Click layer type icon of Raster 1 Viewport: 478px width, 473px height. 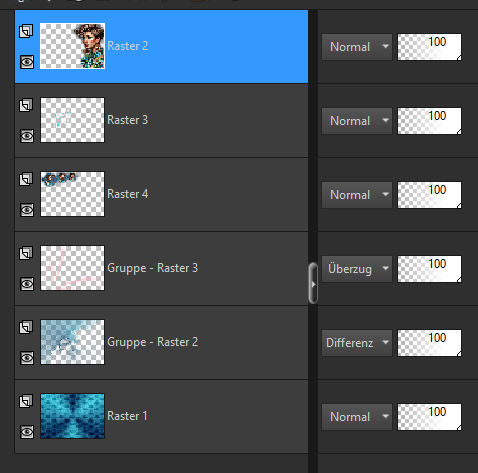tap(26, 401)
